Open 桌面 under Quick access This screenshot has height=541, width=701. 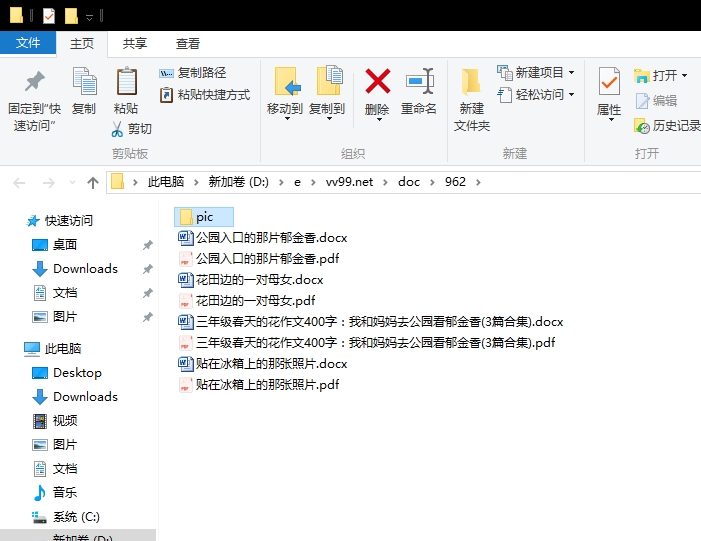pos(55,245)
